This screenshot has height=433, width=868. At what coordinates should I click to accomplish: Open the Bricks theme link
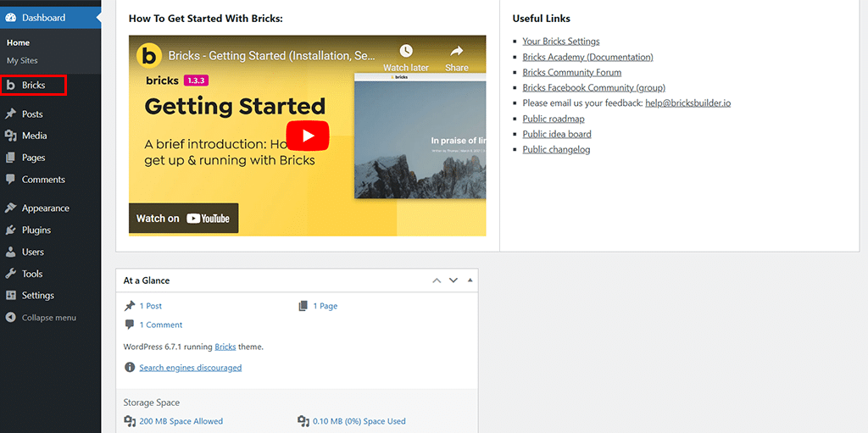pos(225,347)
